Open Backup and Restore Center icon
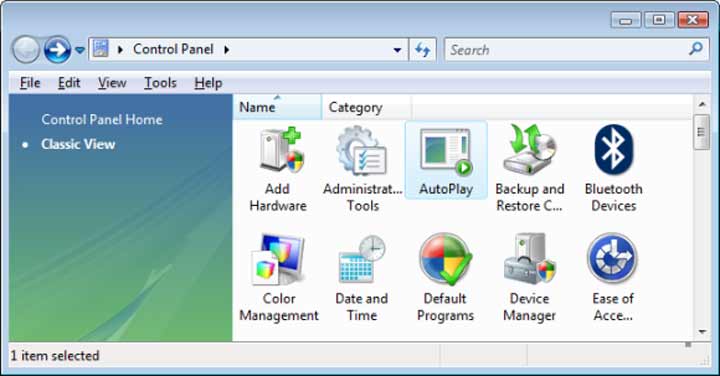The height and width of the screenshot is (376, 720). pos(529,168)
